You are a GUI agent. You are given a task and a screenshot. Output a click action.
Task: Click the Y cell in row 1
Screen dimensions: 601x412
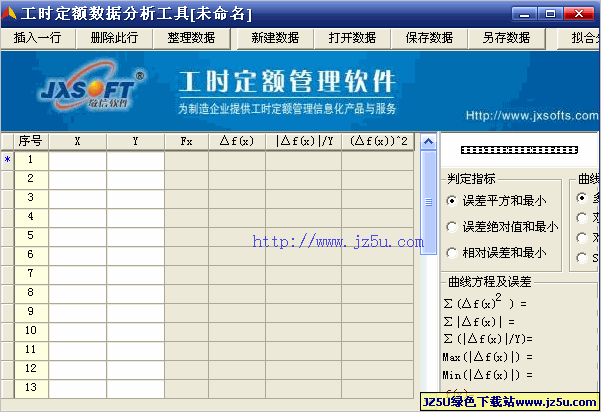[135, 160]
